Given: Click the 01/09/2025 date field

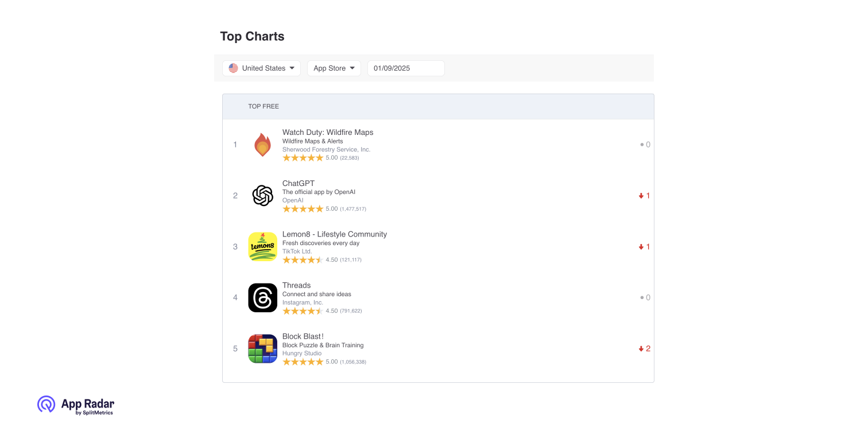Looking at the screenshot, I should pos(406,68).
